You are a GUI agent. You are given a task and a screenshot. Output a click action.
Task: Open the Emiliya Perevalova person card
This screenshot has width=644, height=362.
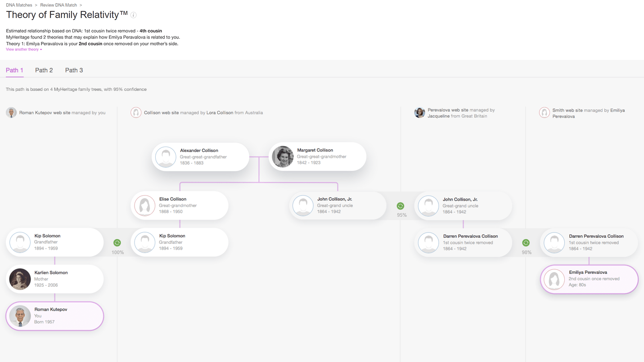pyautogui.click(x=589, y=279)
